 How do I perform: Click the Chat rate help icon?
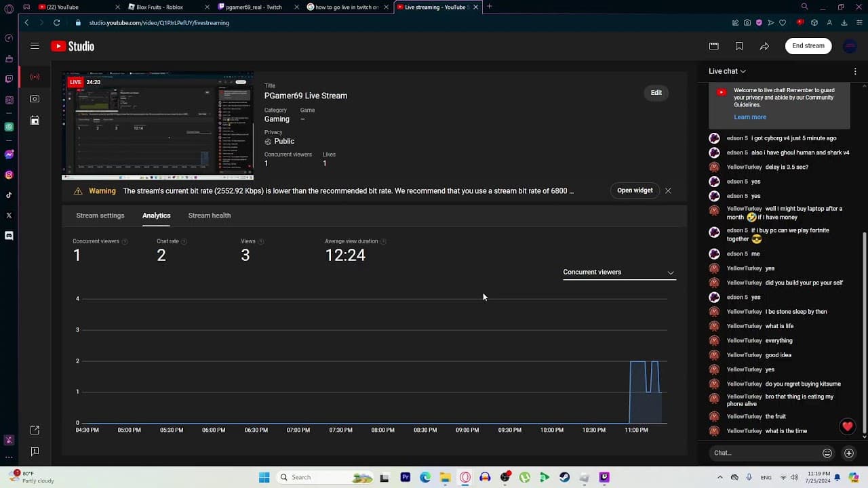(184, 242)
